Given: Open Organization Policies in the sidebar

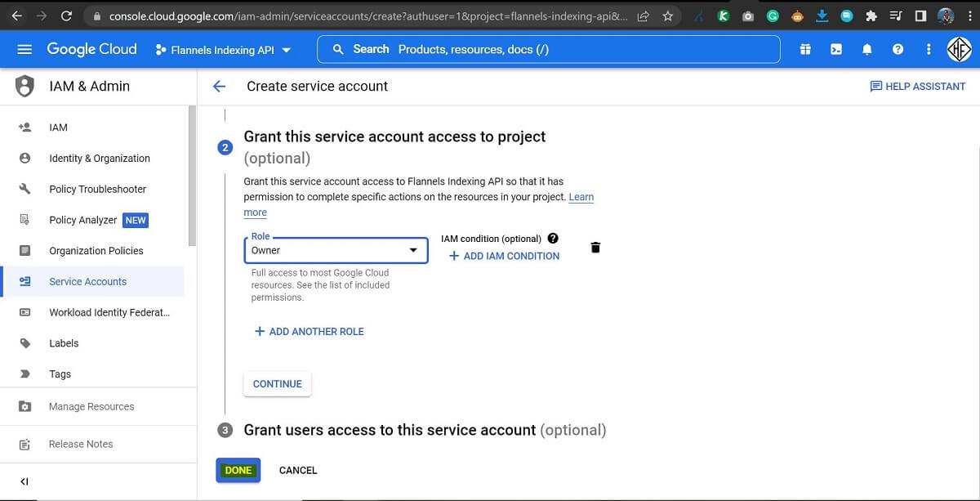Looking at the screenshot, I should (92, 251).
